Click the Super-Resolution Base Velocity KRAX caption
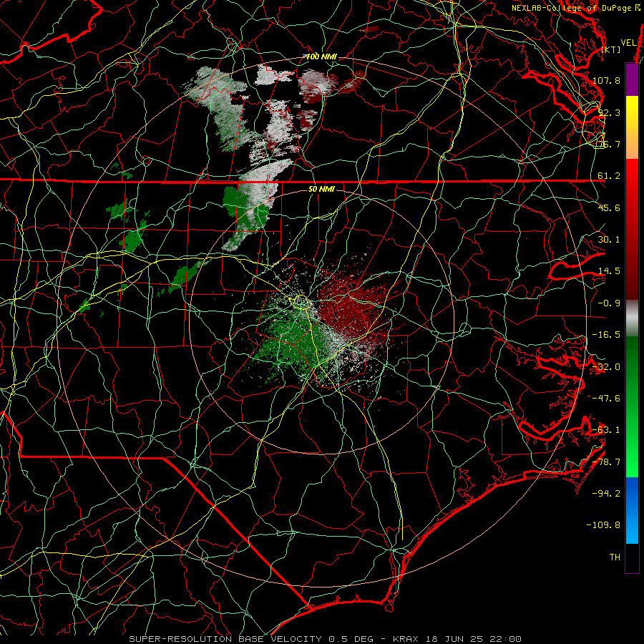Viewport: 644px width, 644px height. pyautogui.click(x=326, y=639)
